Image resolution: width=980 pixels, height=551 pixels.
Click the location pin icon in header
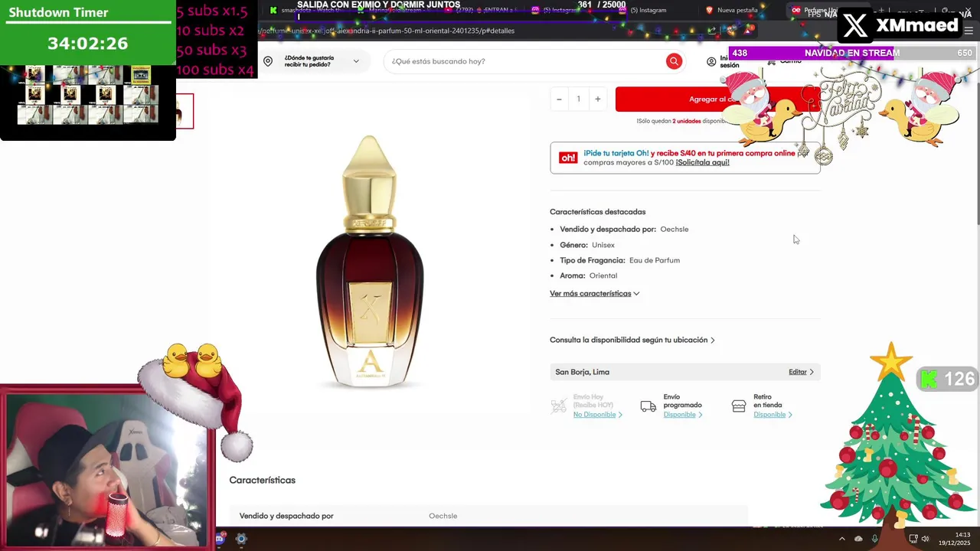pos(268,61)
